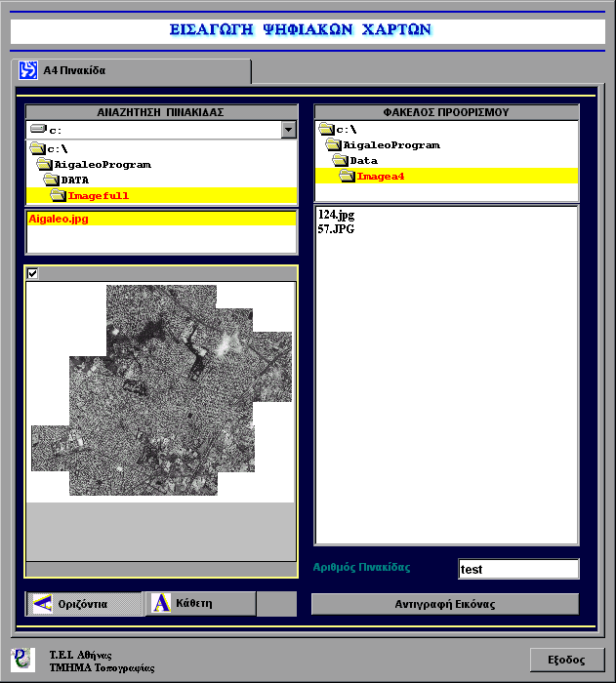Image resolution: width=616 pixels, height=683 pixels.
Task: Click the ΦΑΚΕΛΟΣ ΠΡΟΟΡΙΣΜΟΥ header
Action: (x=446, y=112)
